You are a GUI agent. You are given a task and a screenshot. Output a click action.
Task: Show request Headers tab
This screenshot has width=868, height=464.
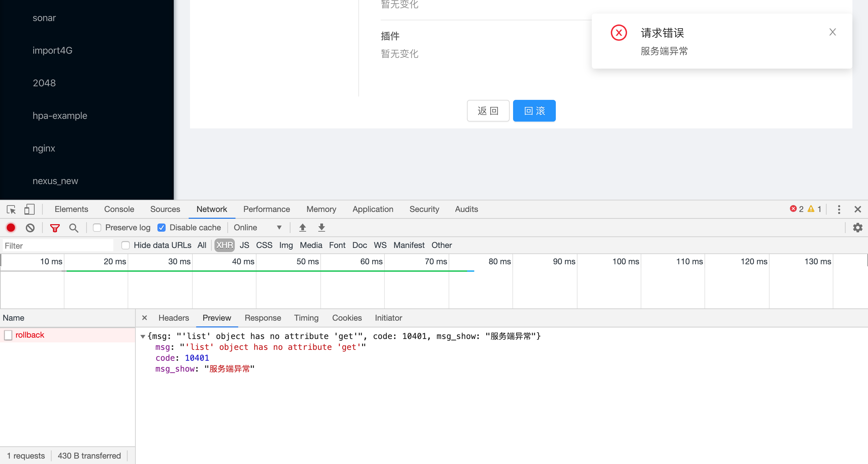tap(174, 318)
